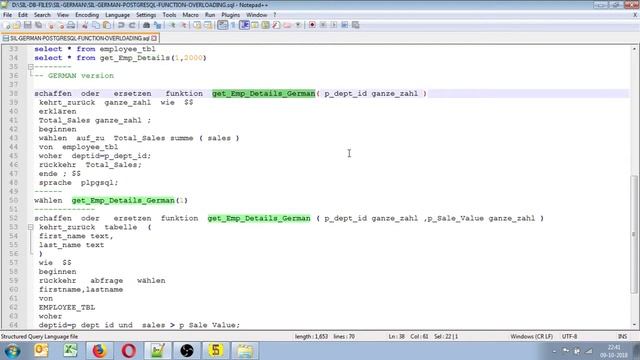Open the ? help menu
Viewport: 640px width, 360px height.
(x=275, y=15)
